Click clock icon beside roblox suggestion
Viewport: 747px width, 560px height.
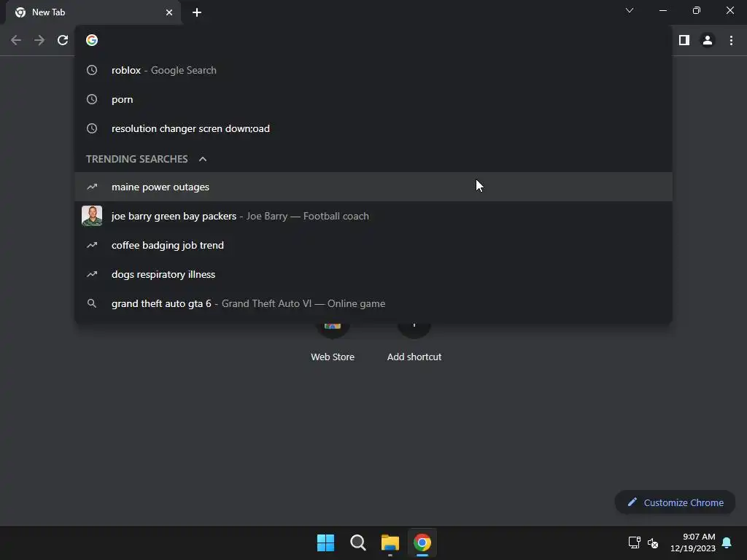[x=91, y=70]
